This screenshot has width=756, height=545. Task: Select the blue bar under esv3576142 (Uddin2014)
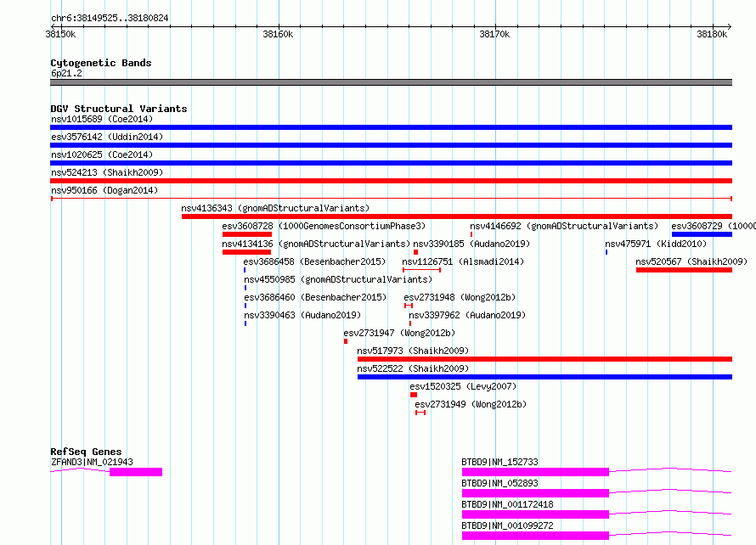391,145
